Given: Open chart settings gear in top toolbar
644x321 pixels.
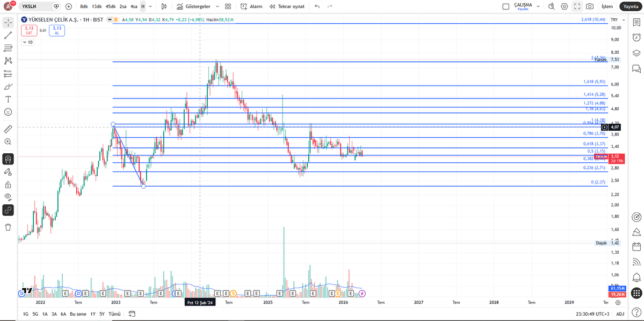Looking at the screenshot, I should [565, 6].
